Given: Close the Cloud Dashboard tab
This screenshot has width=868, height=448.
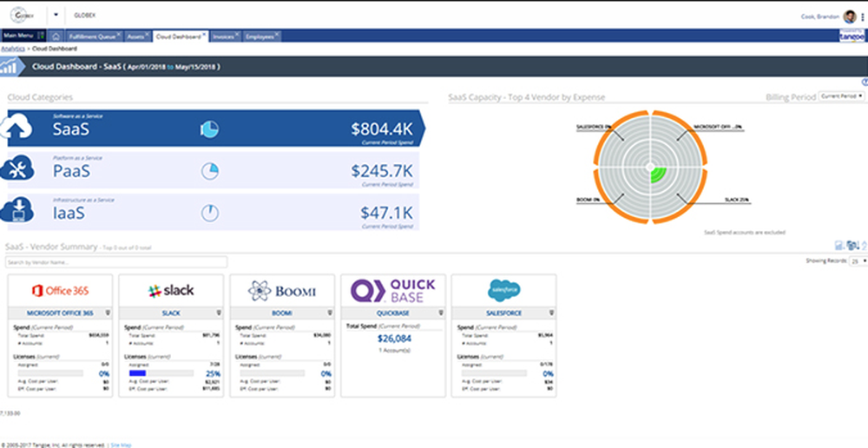Looking at the screenshot, I should 204,35.
